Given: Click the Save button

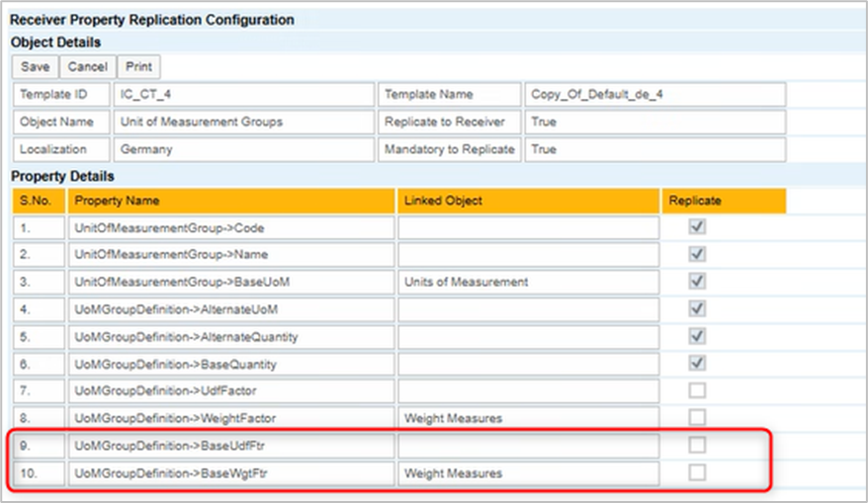Looking at the screenshot, I should [36, 67].
